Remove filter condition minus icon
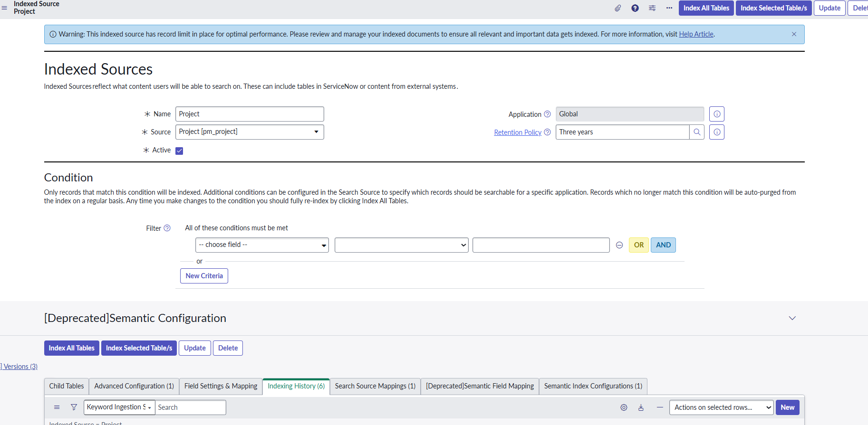This screenshot has height=425, width=868. (x=619, y=245)
